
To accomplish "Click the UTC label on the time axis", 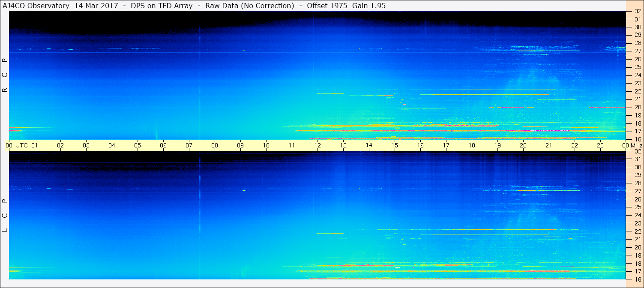I will coord(22,145).
